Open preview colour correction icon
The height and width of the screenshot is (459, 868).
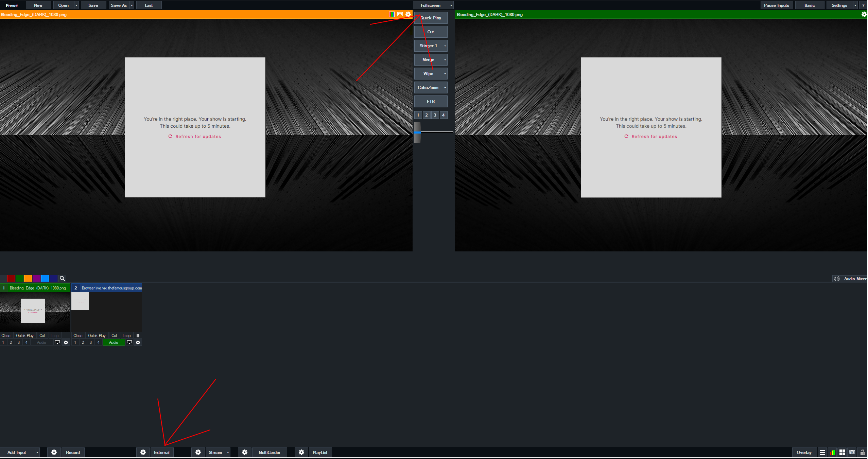[x=392, y=14]
